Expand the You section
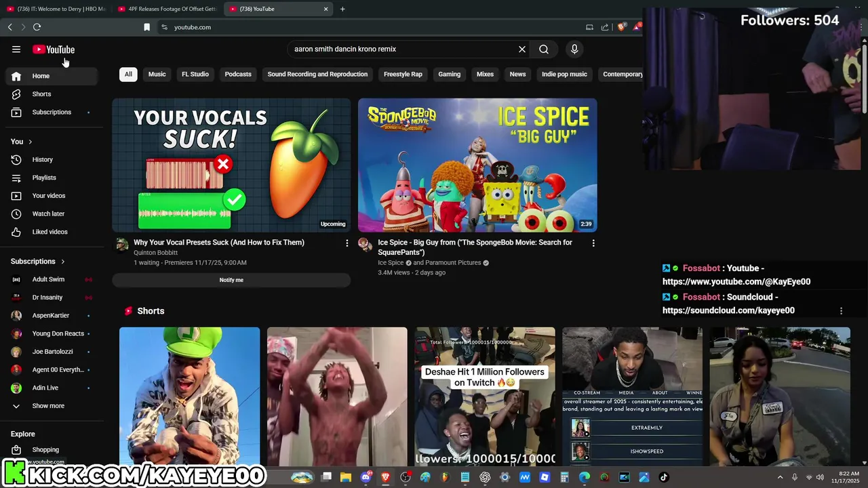 click(22, 142)
